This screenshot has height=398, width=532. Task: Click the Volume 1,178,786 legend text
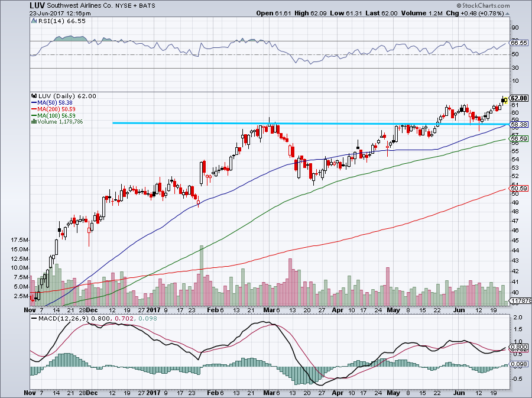[x=60, y=121]
